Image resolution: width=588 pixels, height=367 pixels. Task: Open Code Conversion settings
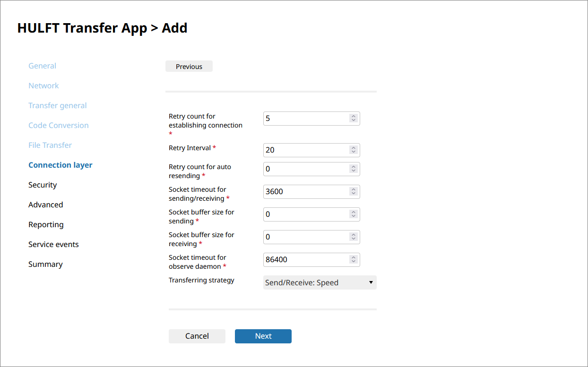pyautogui.click(x=58, y=126)
